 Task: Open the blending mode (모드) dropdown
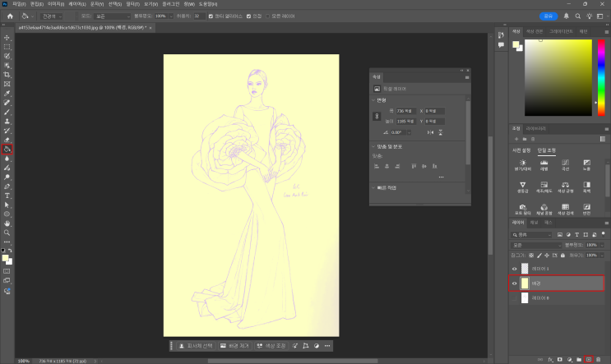tap(112, 16)
